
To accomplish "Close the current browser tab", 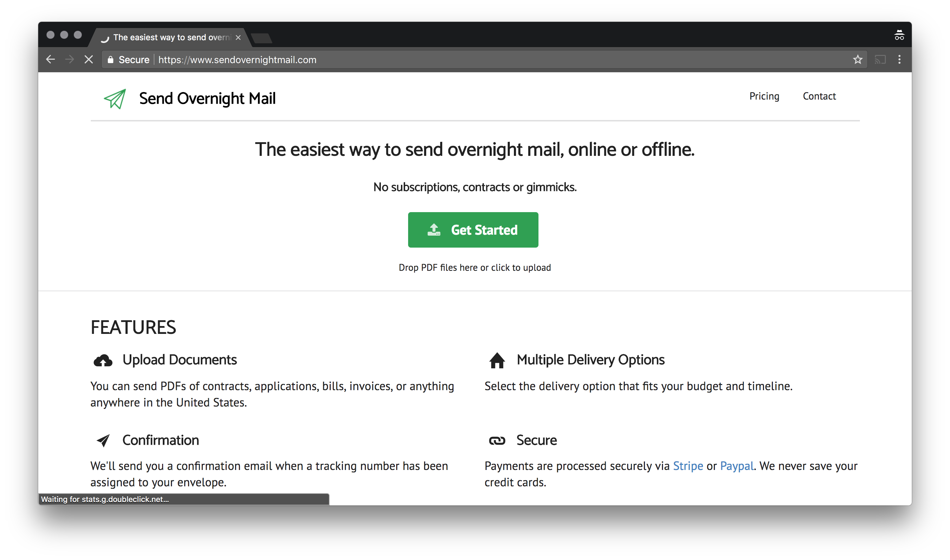I will (x=238, y=38).
